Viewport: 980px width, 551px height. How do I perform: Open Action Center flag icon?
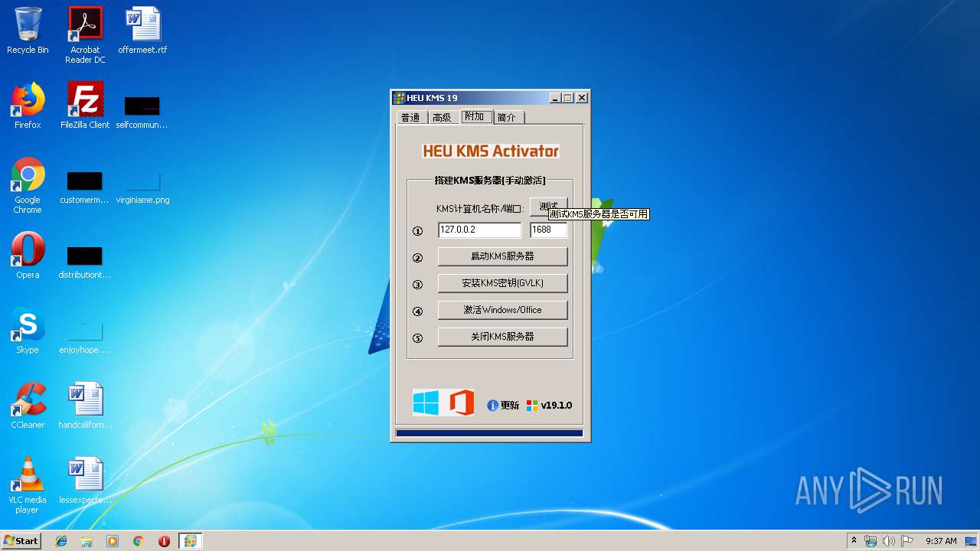pos(907,541)
